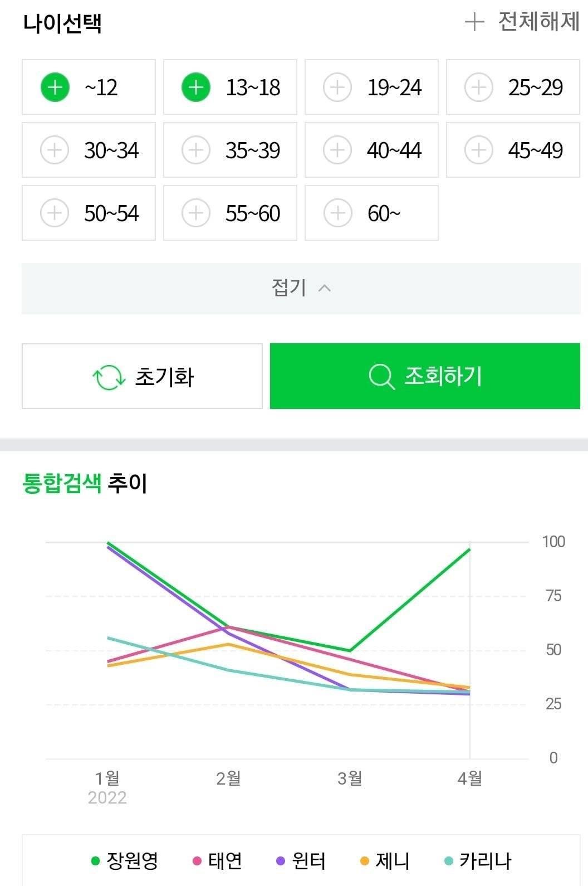Click the plus circle icon for 60~

pos(337,213)
